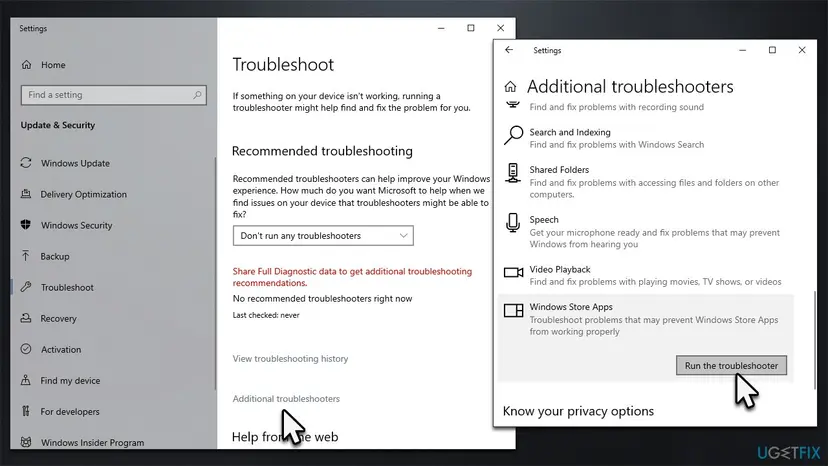
Task: Click the Backup arrow icon
Action: tap(26, 256)
